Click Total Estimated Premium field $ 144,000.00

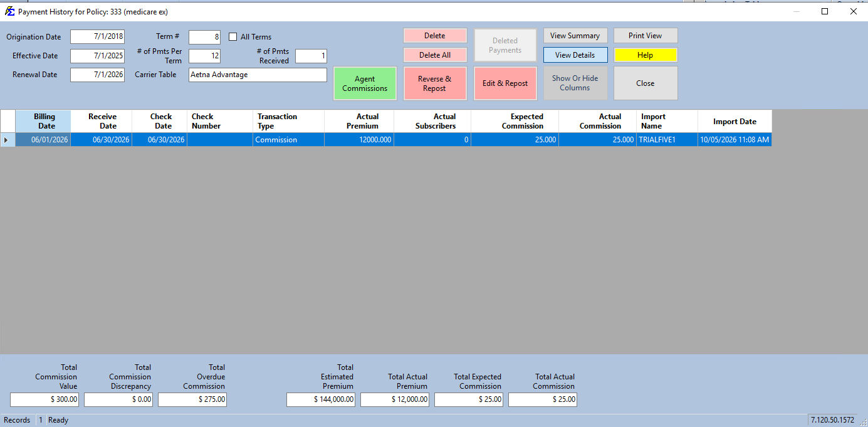pos(321,399)
